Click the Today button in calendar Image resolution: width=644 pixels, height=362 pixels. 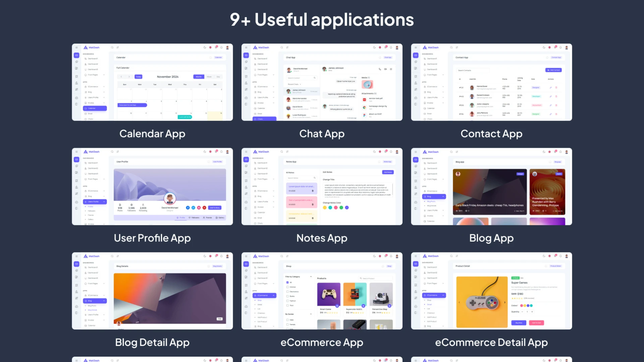click(x=139, y=77)
